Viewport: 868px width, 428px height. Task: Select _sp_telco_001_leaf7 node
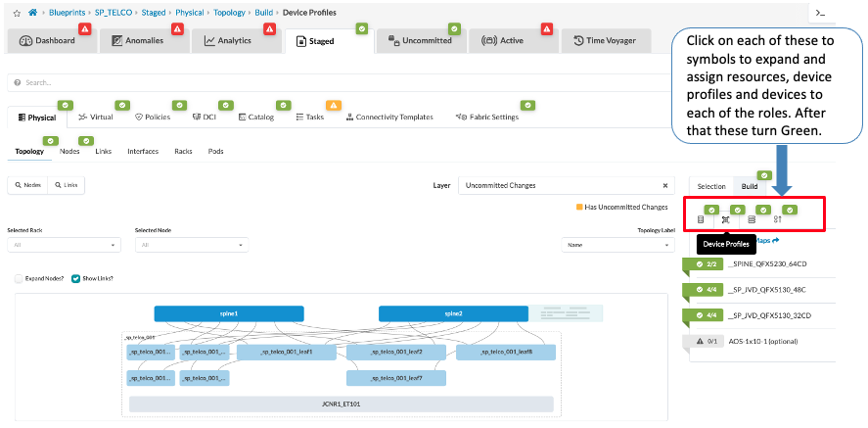click(x=395, y=378)
